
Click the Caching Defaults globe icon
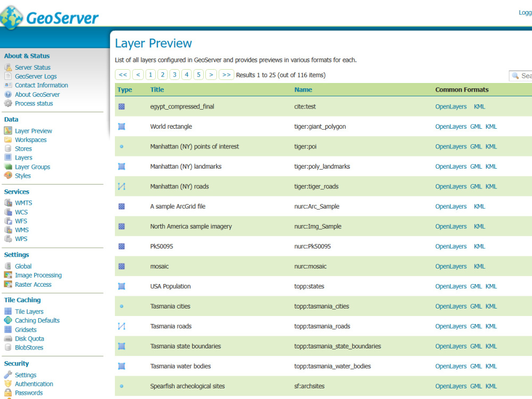(x=8, y=320)
